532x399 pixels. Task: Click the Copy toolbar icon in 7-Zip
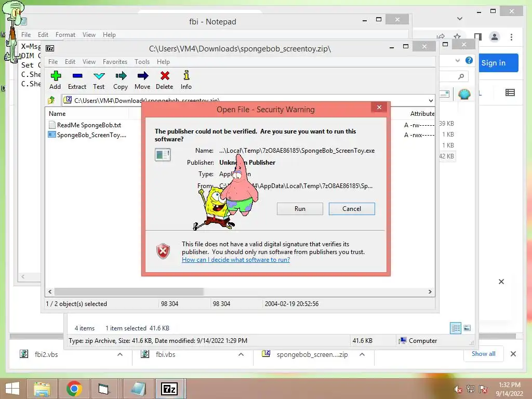coord(121,80)
